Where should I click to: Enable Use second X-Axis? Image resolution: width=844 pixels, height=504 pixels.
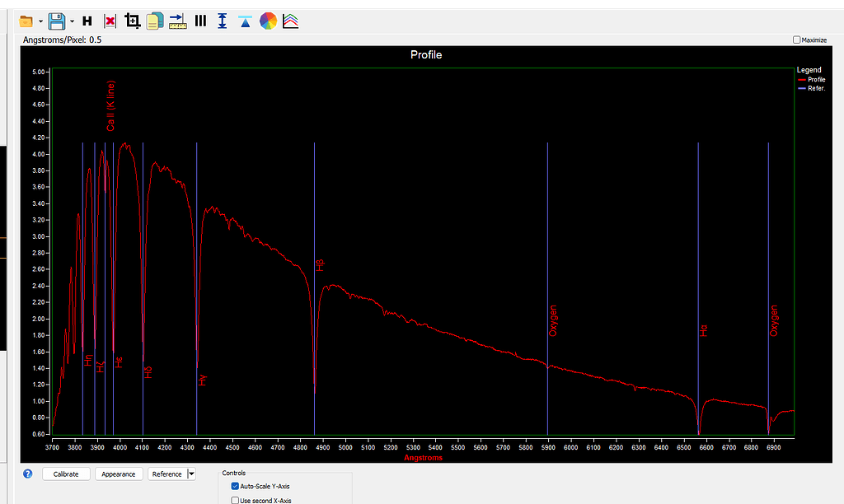[x=235, y=499]
